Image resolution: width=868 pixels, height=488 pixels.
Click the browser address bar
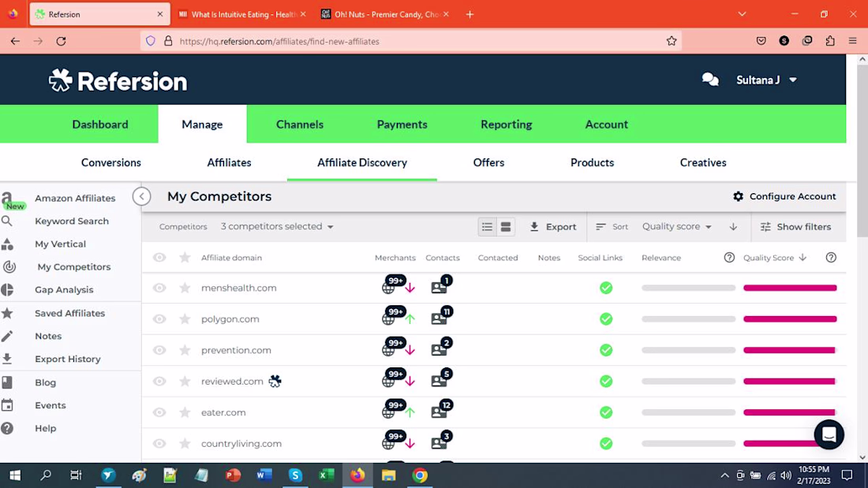pyautogui.click(x=411, y=41)
